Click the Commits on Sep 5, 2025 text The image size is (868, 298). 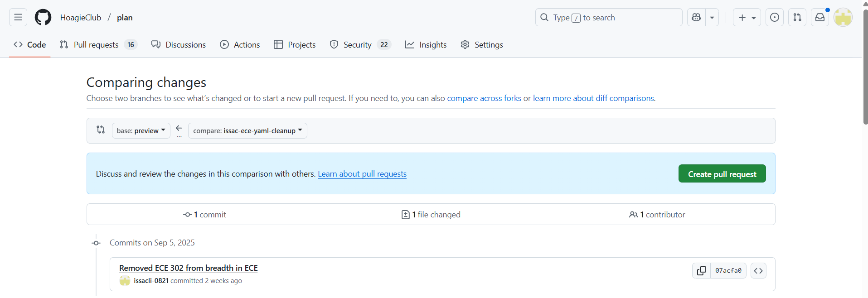(152, 243)
